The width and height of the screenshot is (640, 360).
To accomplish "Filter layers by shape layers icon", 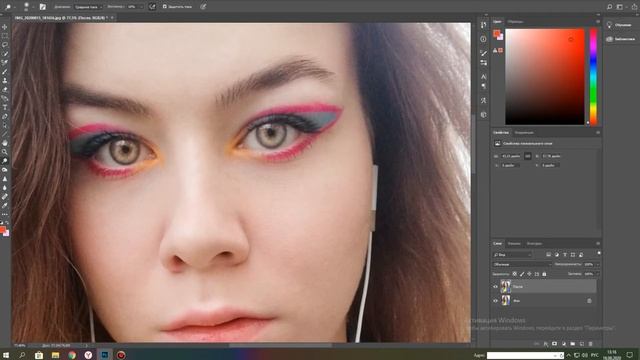I will 573,255.
